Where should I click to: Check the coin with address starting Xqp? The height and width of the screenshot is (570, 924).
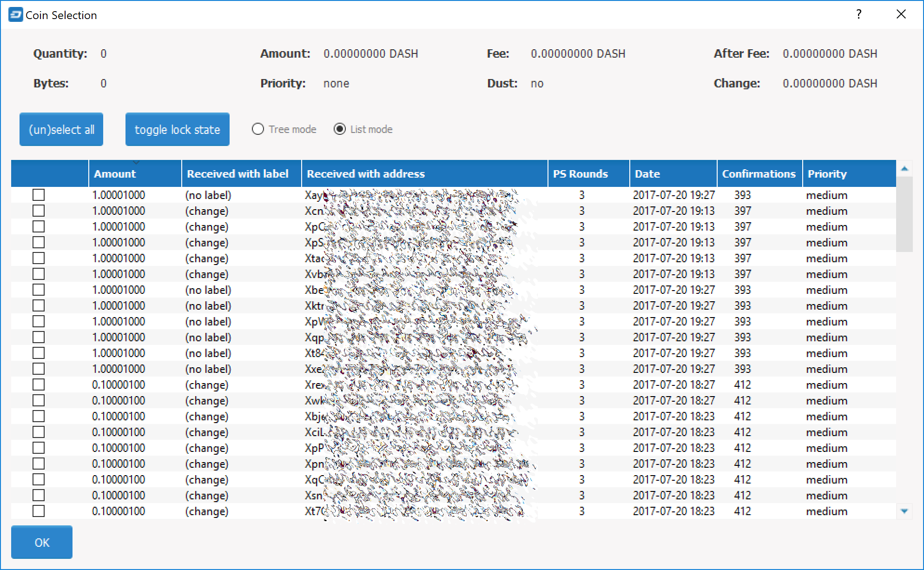[x=39, y=337]
